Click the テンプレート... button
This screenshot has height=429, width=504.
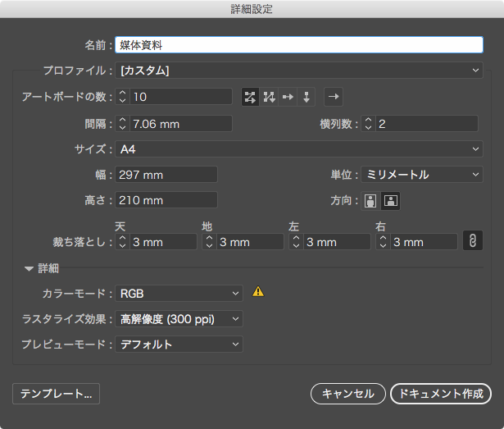coord(56,394)
